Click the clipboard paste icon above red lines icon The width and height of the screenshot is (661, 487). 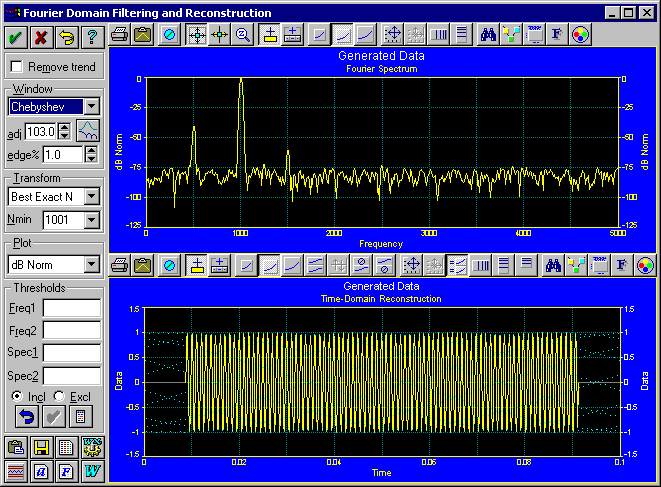[16, 447]
